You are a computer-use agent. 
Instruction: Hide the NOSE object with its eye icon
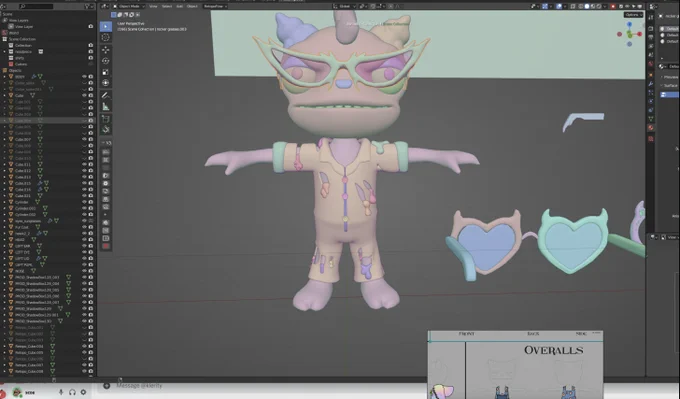pos(85,271)
